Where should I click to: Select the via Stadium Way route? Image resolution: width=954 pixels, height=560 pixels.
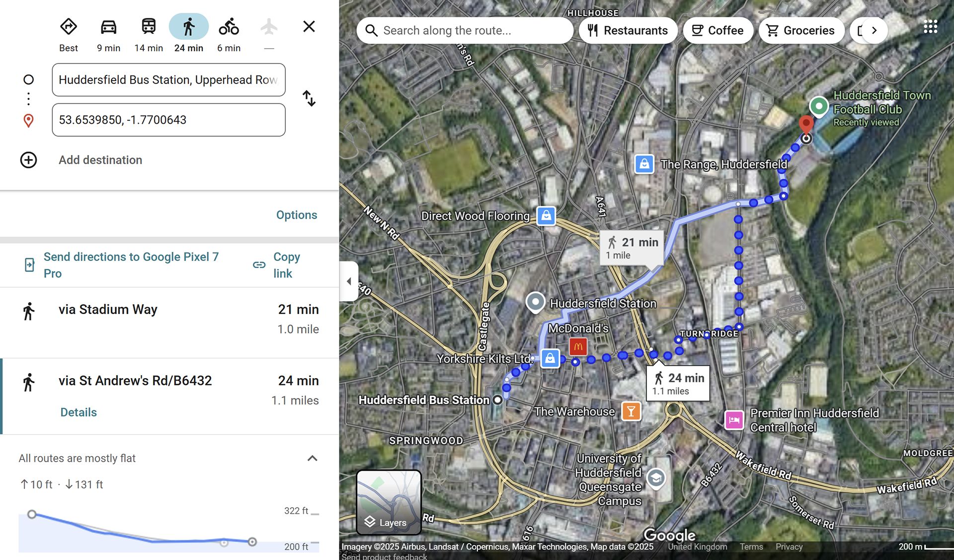pos(169,322)
